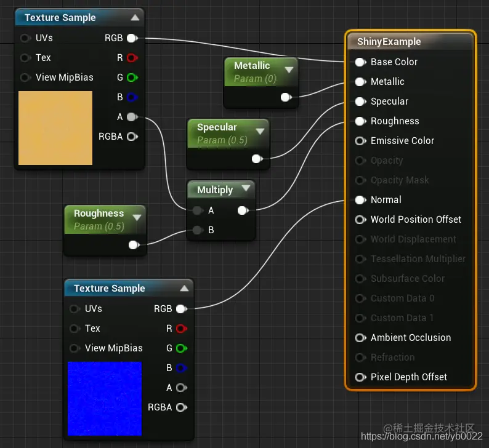Screen dimensions: 489x448
Task: Expand the Specular Param node arrow
Action: coord(260,131)
